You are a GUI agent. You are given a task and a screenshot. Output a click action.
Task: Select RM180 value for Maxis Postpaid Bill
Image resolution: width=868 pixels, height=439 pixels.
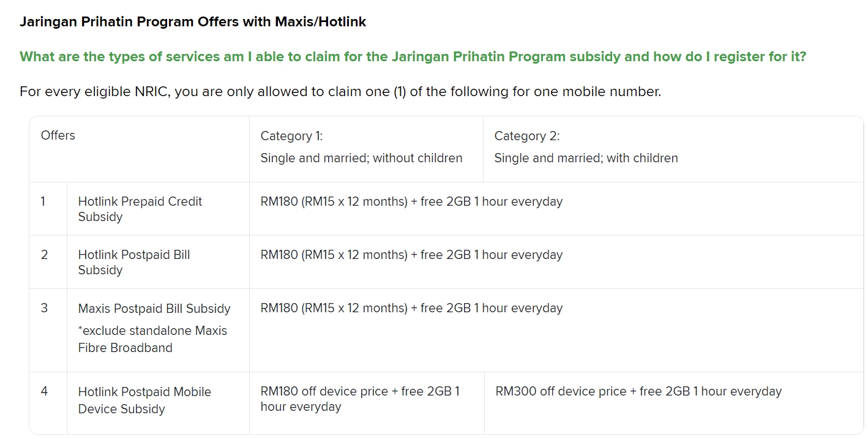click(x=411, y=308)
